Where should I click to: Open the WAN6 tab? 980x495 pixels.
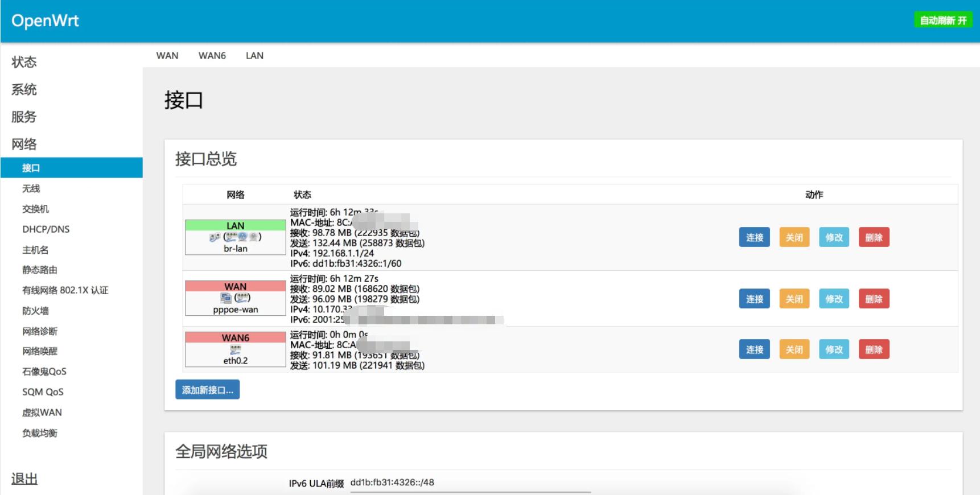coord(212,55)
